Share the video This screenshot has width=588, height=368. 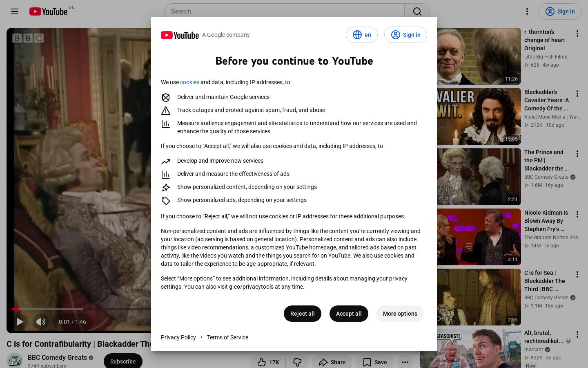click(x=332, y=362)
